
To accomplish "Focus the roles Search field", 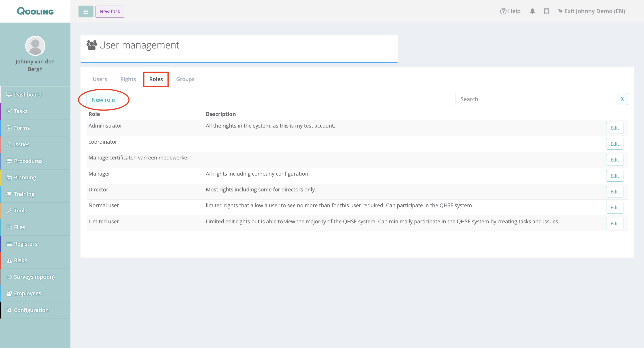I will 536,99.
